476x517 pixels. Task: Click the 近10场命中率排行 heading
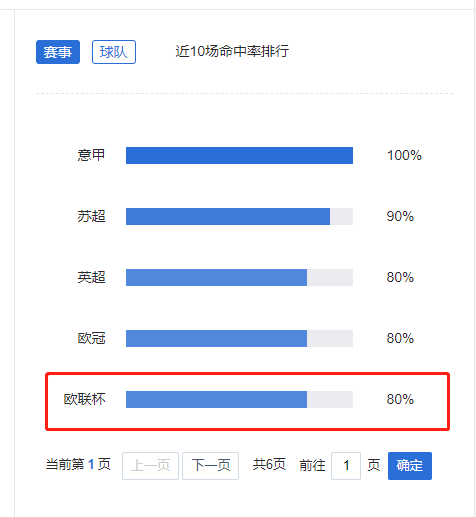[232, 51]
